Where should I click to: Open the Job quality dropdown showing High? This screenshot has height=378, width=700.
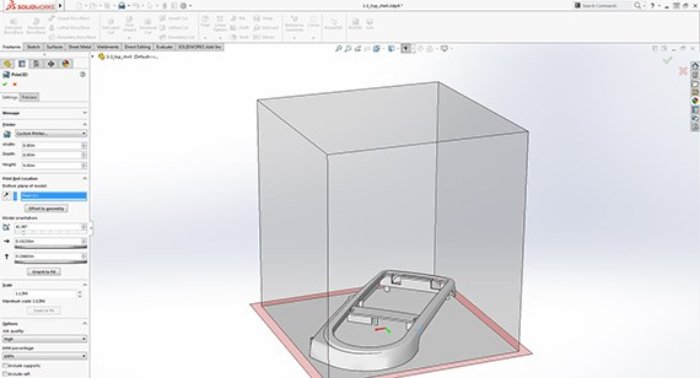click(x=45, y=339)
